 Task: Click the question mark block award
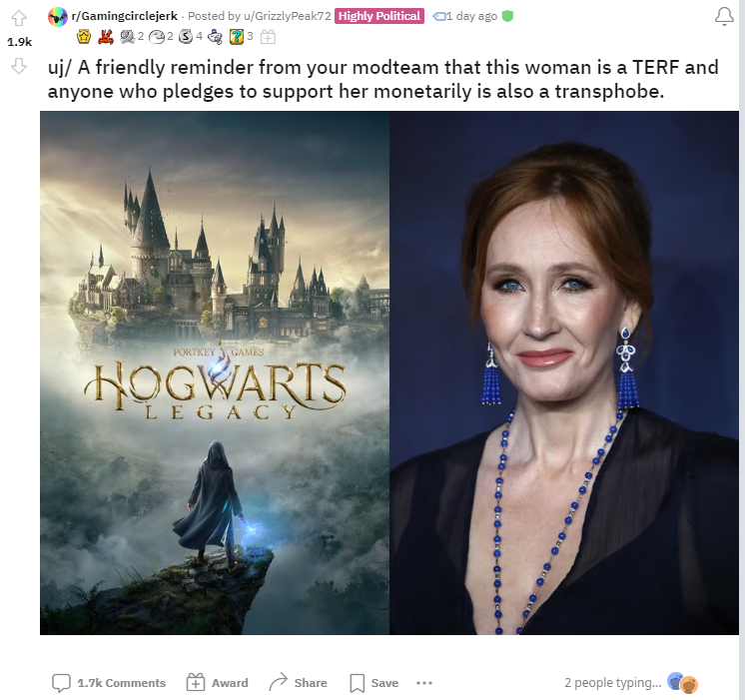point(236,37)
